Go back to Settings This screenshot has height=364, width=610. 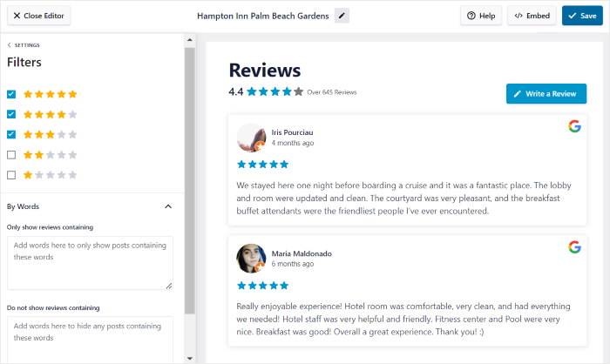[24, 45]
